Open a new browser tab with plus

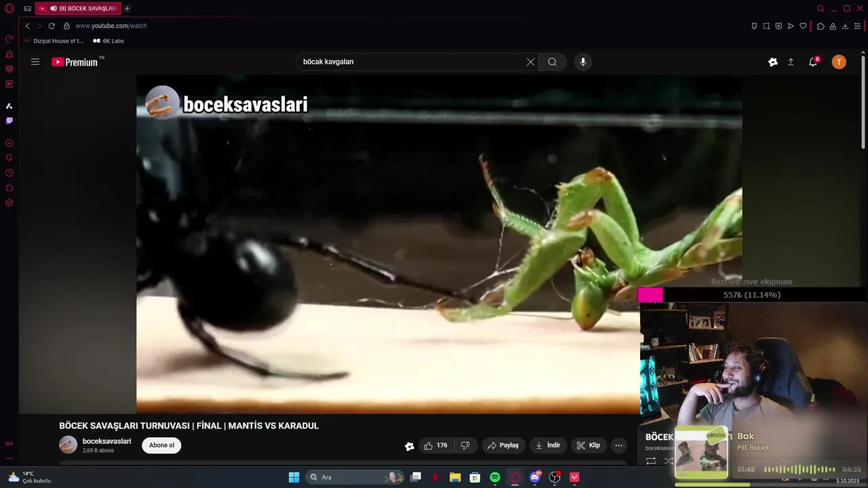(x=127, y=8)
